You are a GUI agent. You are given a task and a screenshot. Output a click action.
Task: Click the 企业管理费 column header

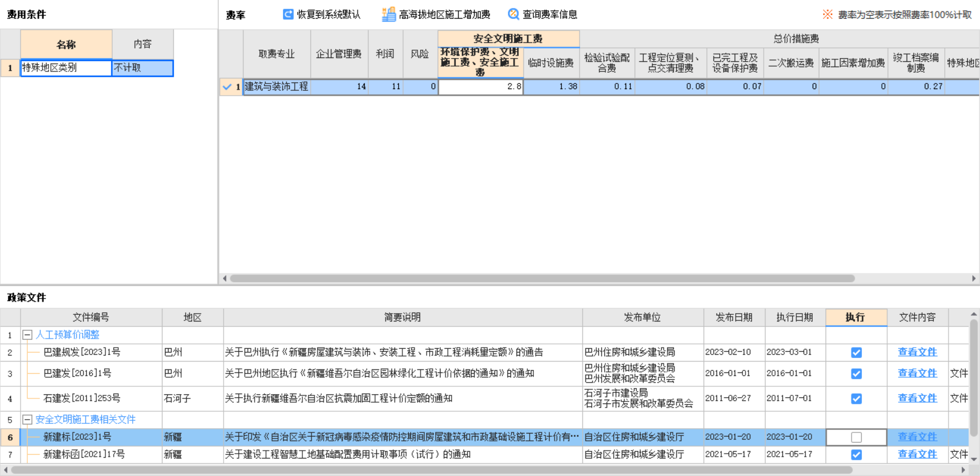click(x=339, y=54)
